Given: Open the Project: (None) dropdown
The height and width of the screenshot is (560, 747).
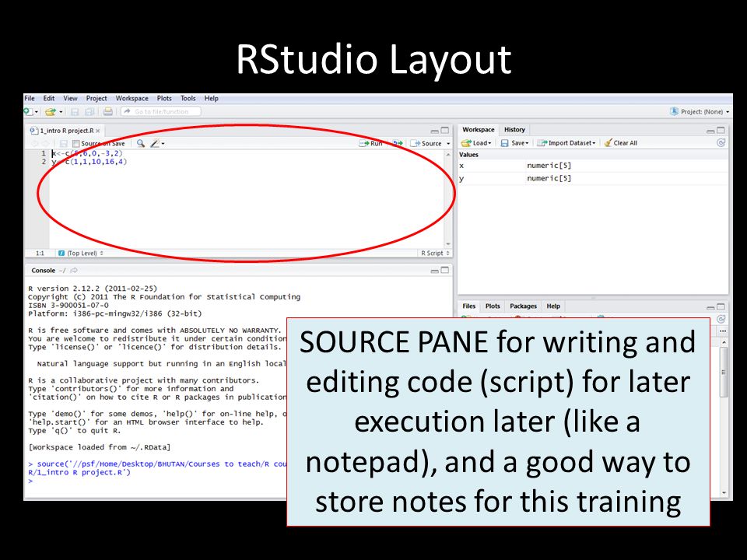Looking at the screenshot, I should point(700,111).
